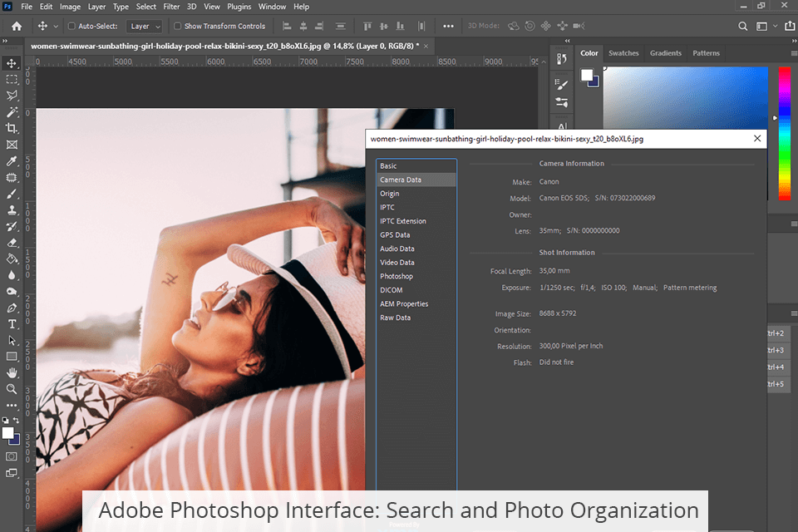Click the Home icon in options bar
Screen dimensions: 798x532
(x=16, y=26)
